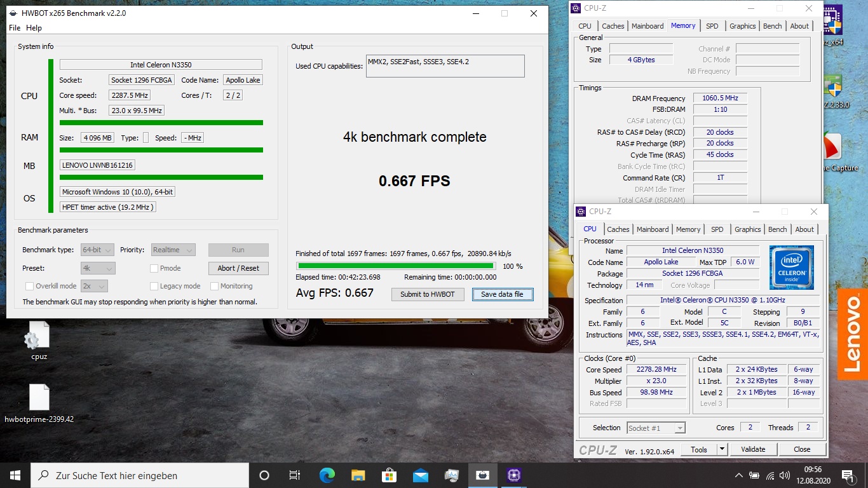The width and height of the screenshot is (868, 488).
Task: Switch to Caches tab in front CPU-Z
Action: (x=618, y=229)
